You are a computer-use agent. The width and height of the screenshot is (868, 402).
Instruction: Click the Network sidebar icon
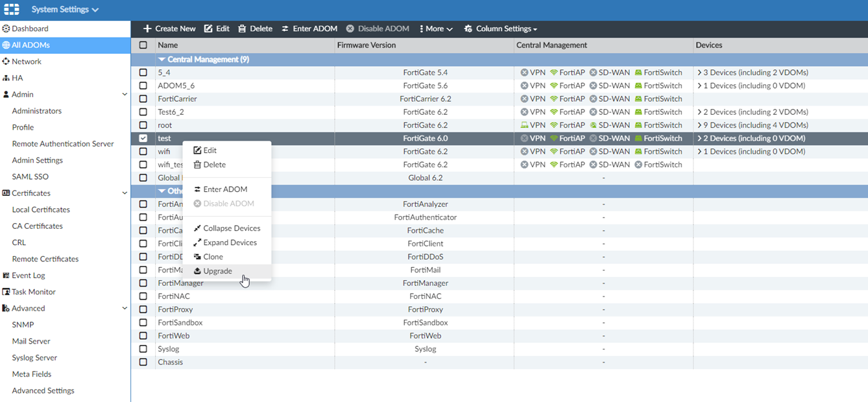pos(6,62)
